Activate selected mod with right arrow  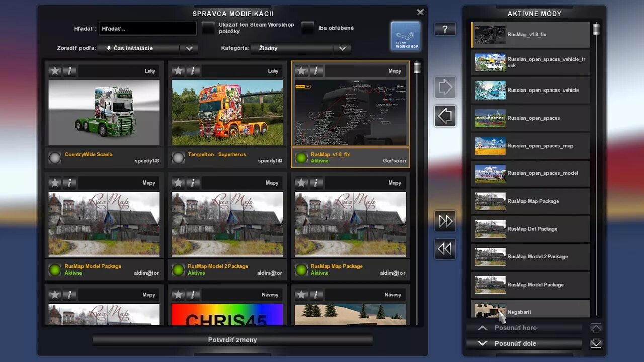point(445,87)
